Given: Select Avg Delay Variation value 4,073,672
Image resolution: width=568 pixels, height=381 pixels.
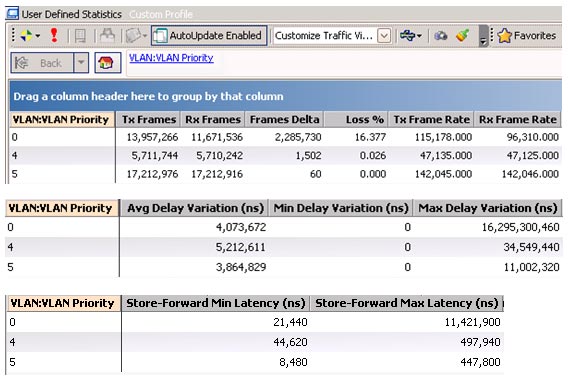Looking at the screenshot, I should pos(241,227).
